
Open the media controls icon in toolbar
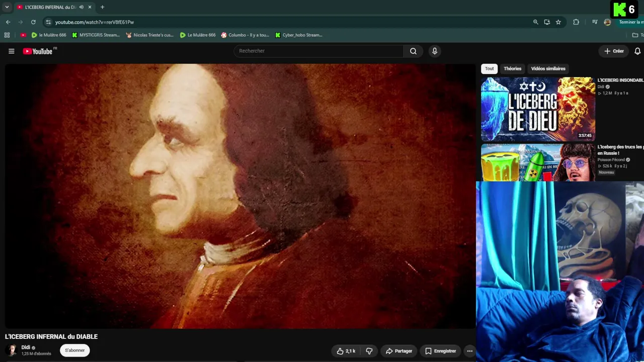(x=595, y=22)
